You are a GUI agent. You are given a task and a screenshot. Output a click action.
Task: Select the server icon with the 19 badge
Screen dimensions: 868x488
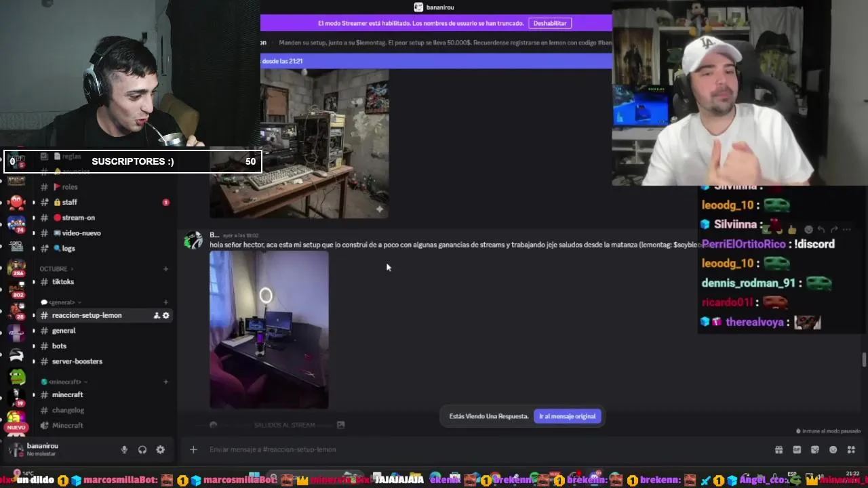16,397
